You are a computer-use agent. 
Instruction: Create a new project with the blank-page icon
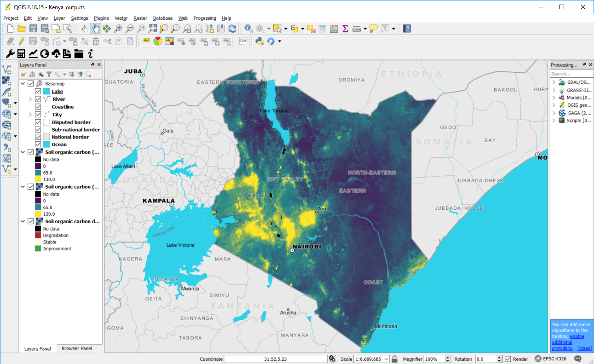click(10, 29)
